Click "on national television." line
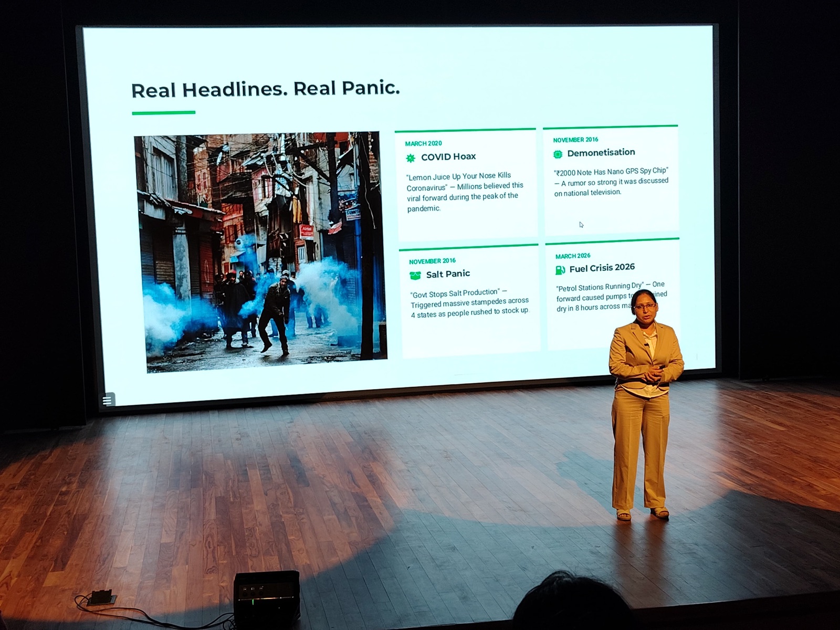 [x=587, y=193]
